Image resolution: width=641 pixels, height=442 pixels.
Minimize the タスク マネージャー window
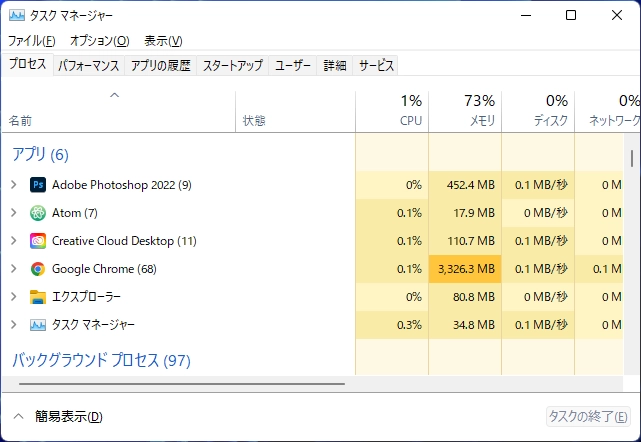(x=526, y=16)
